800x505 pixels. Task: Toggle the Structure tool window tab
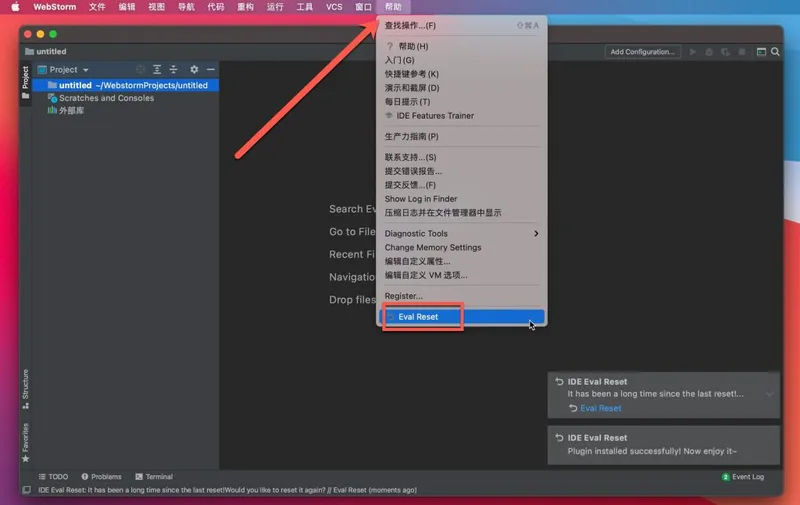pos(25,385)
